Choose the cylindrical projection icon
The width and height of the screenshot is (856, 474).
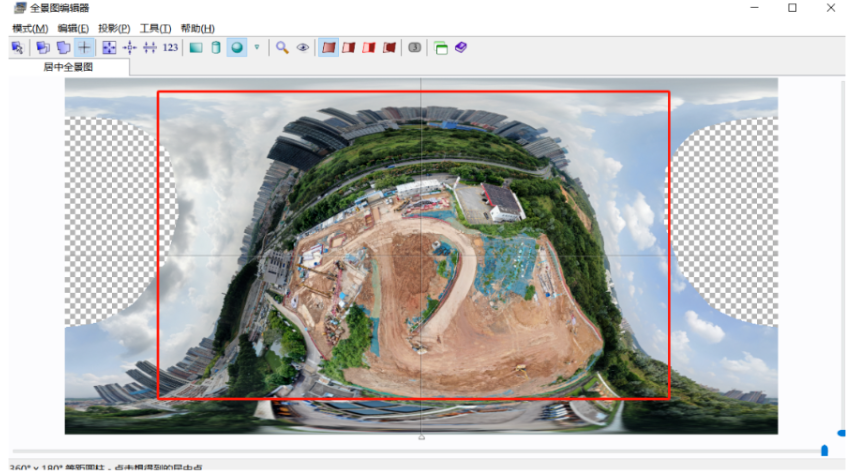click(216, 48)
